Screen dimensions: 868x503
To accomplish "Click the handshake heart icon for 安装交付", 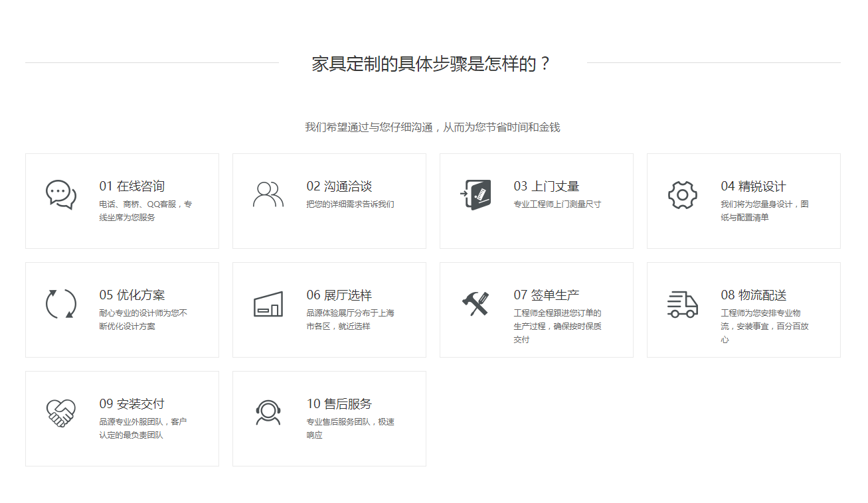I will click(x=61, y=413).
